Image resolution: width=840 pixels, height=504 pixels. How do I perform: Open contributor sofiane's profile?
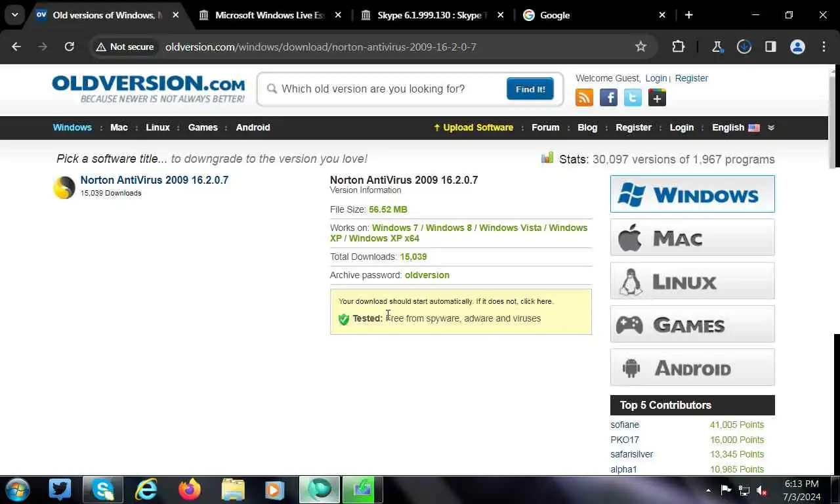click(625, 425)
